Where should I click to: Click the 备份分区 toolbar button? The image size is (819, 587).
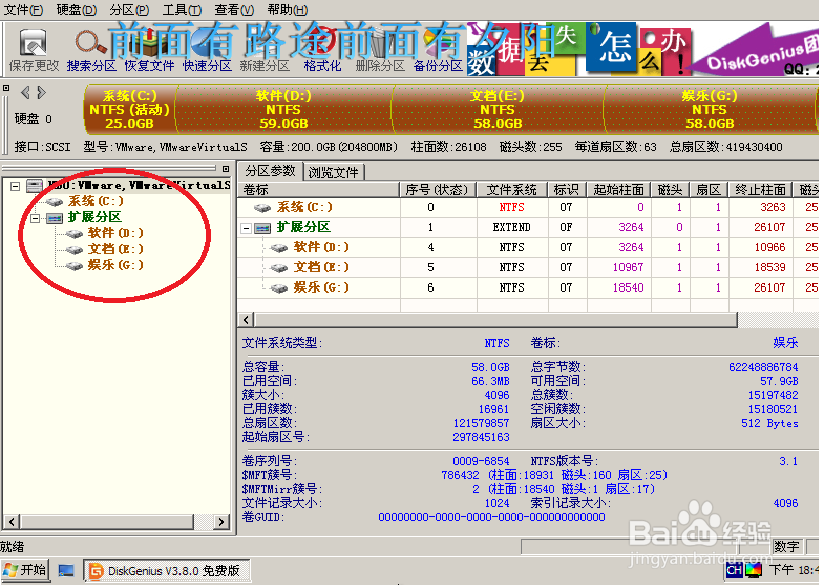438,50
